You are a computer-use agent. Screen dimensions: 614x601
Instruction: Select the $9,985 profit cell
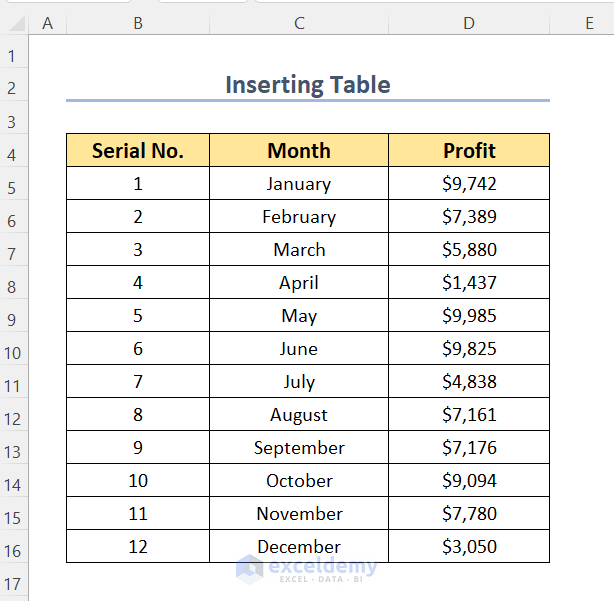tap(469, 316)
